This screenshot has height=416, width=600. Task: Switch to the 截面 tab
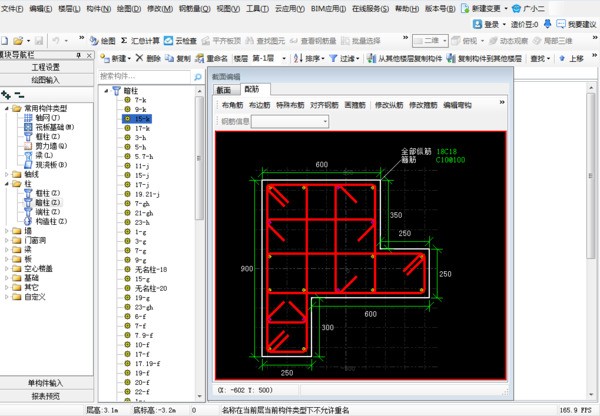tap(223, 90)
